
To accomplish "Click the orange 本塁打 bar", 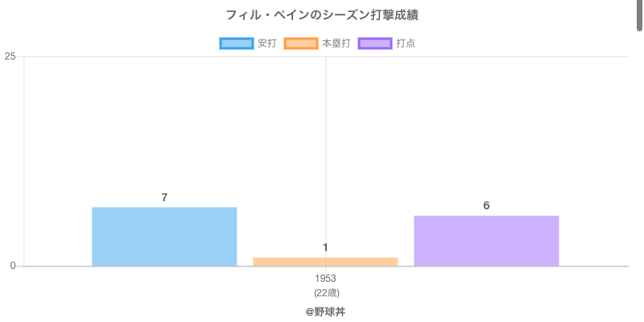I will [x=325, y=262].
